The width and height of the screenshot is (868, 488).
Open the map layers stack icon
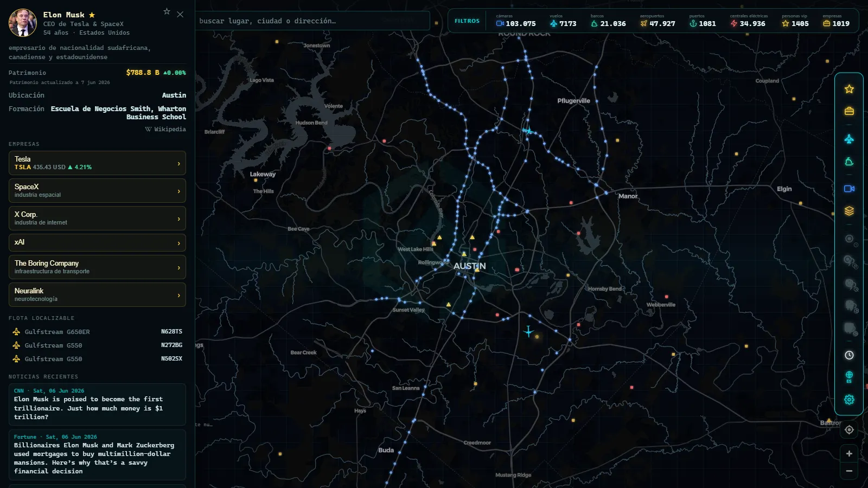(849, 211)
